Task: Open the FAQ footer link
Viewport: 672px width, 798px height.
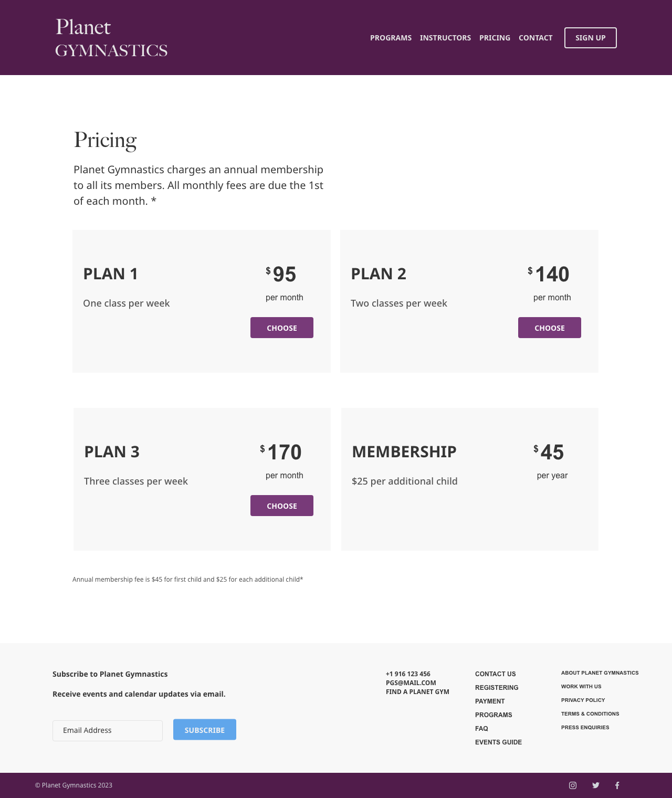Action: [x=481, y=729]
